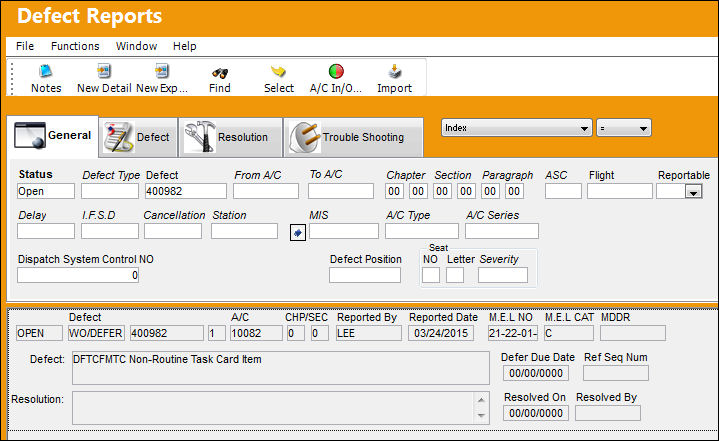Click the Seat NO input field
The width and height of the screenshot is (719, 441).
click(x=431, y=275)
